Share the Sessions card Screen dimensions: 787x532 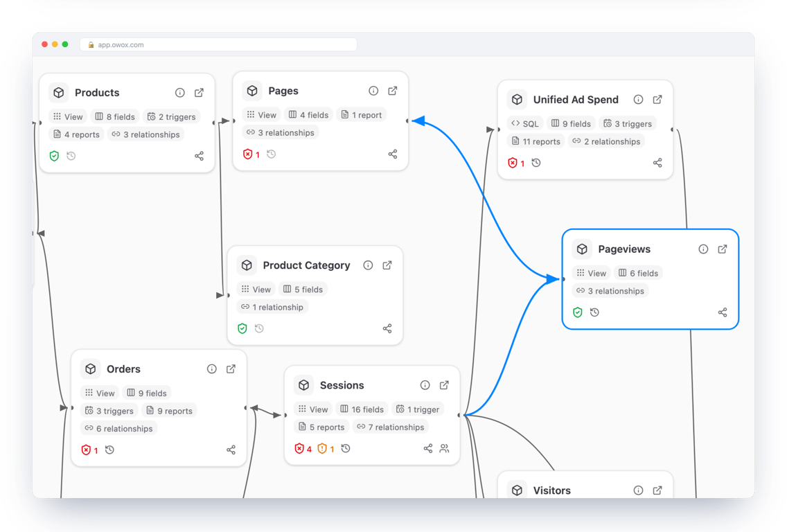428,448
